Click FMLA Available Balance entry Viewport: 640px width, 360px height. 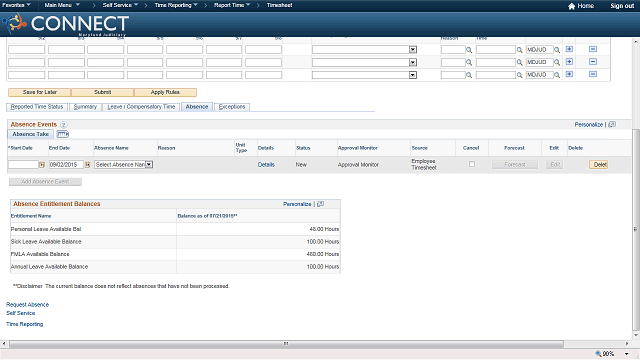[40, 254]
